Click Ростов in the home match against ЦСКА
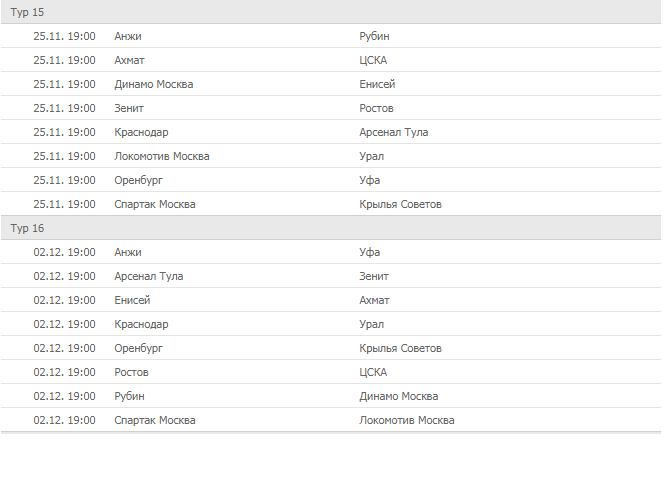The height and width of the screenshot is (480, 663). pos(132,372)
